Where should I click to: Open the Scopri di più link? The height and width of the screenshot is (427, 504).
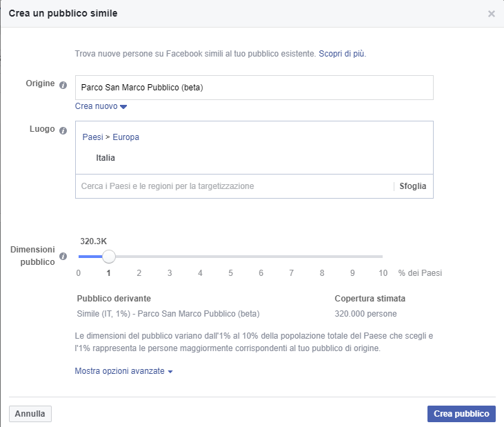(x=342, y=54)
